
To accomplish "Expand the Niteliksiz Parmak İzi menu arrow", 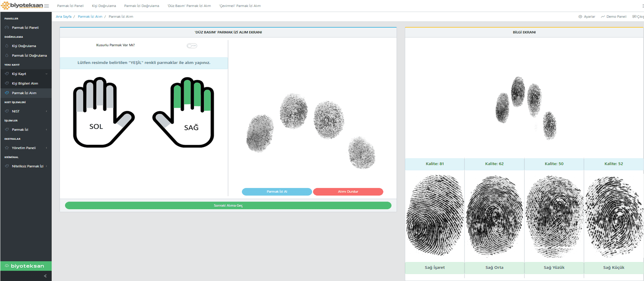I will [46, 166].
